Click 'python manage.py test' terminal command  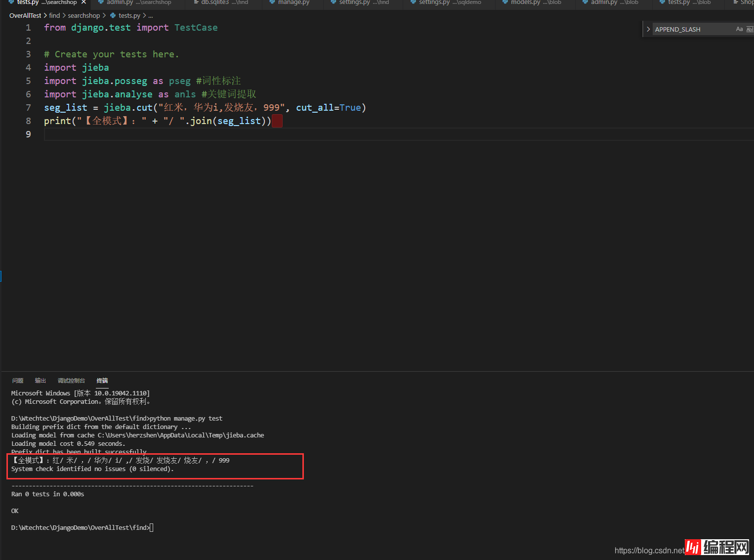(186, 418)
